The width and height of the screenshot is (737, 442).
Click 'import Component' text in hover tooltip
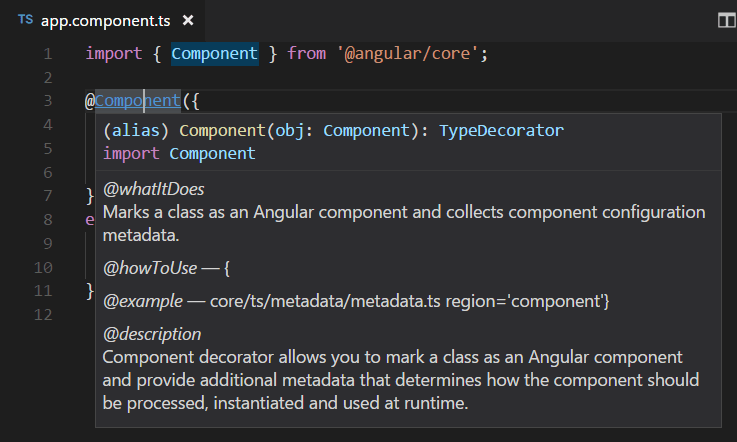pos(179,153)
